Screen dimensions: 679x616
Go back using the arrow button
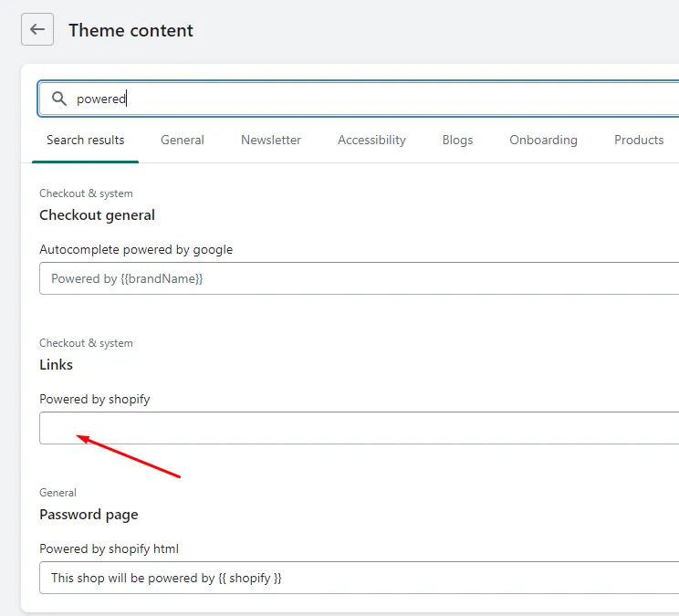37,29
